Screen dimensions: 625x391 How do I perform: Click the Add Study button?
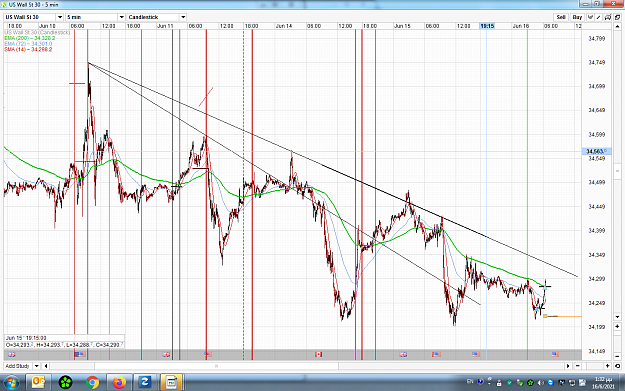[18, 366]
